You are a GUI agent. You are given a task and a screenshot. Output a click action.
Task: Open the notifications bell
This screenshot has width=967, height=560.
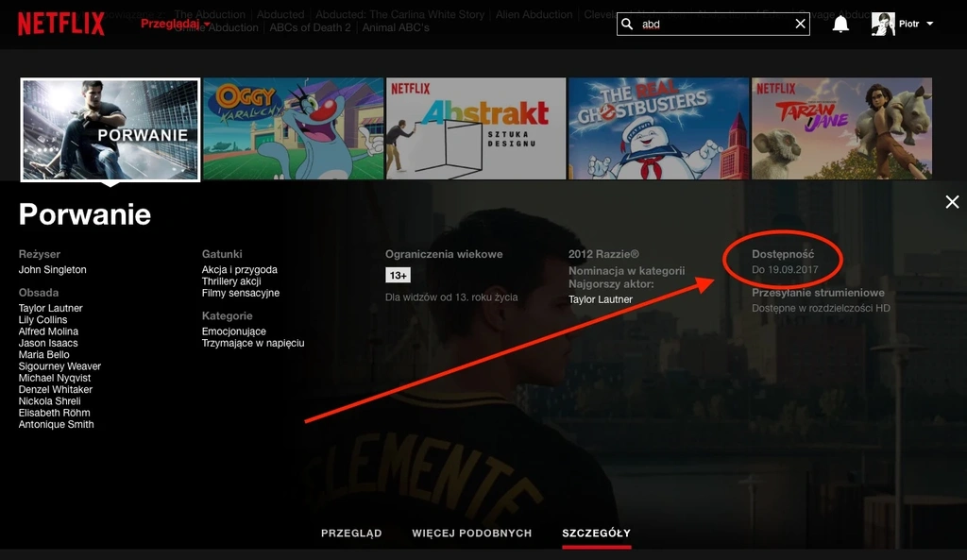click(840, 24)
